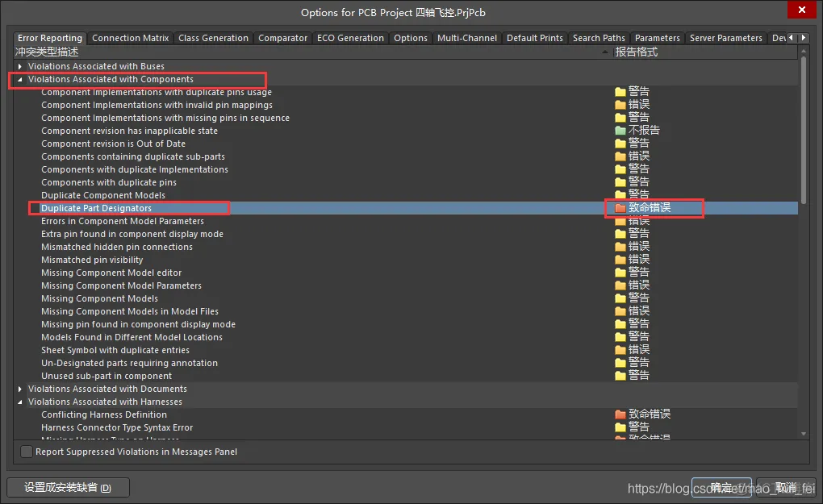823x504 pixels.
Task: Select Mismatched pin visibility row text
Action: point(92,260)
